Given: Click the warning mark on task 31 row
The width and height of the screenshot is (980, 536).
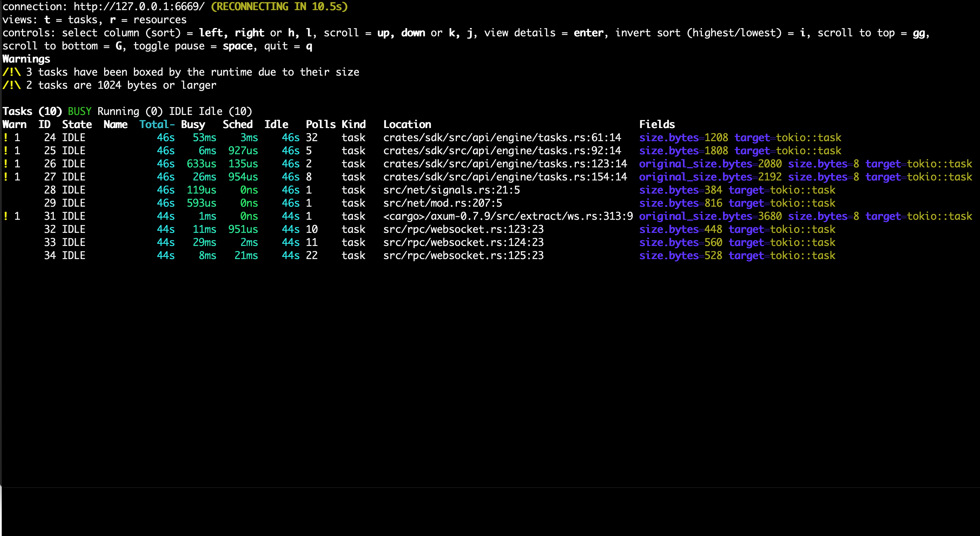Looking at the screenshot, I should coord(6,216).
